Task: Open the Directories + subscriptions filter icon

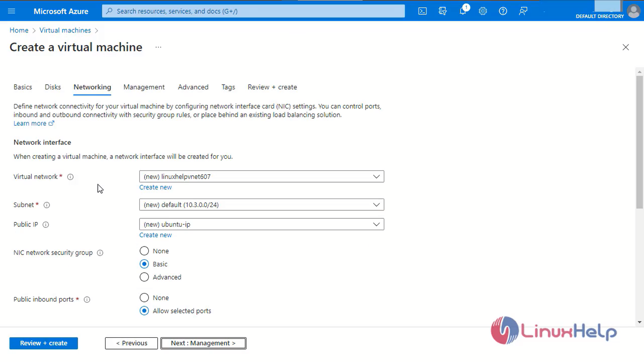Action: pos(443,11)
